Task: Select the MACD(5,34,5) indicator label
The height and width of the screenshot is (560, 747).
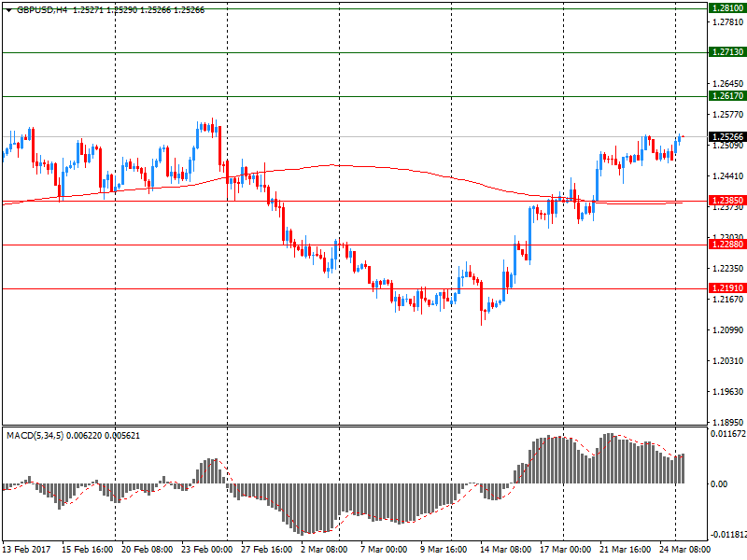Action: [x=35, y=435]
